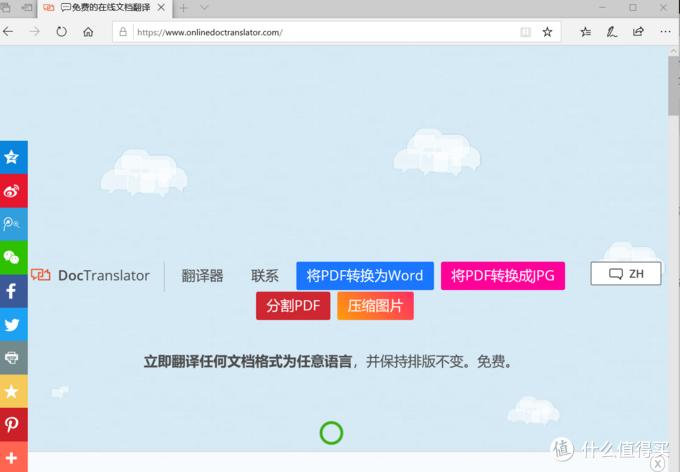Share page on WeChat
The width and height of the screenshot is (680, 472).
pyautogui.click(x=13, y=258)
